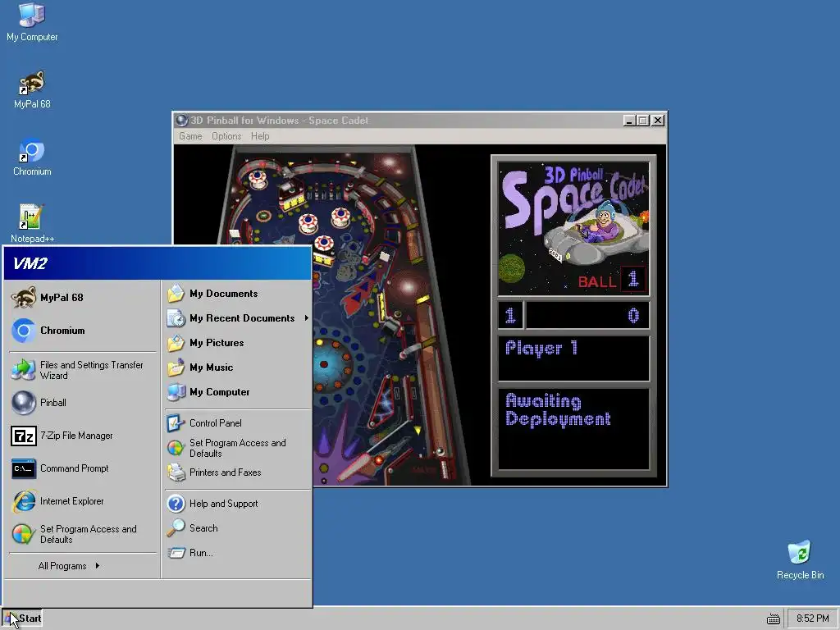Open the Command Prompt icon

point(24,468)
